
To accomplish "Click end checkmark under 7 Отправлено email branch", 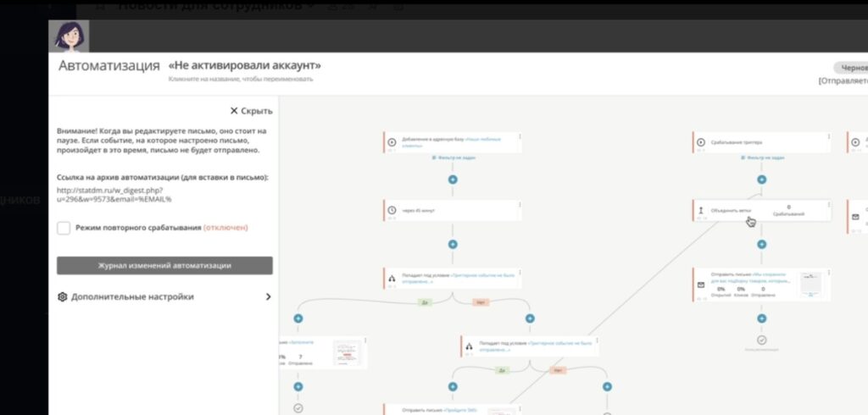I will (298, 408).
